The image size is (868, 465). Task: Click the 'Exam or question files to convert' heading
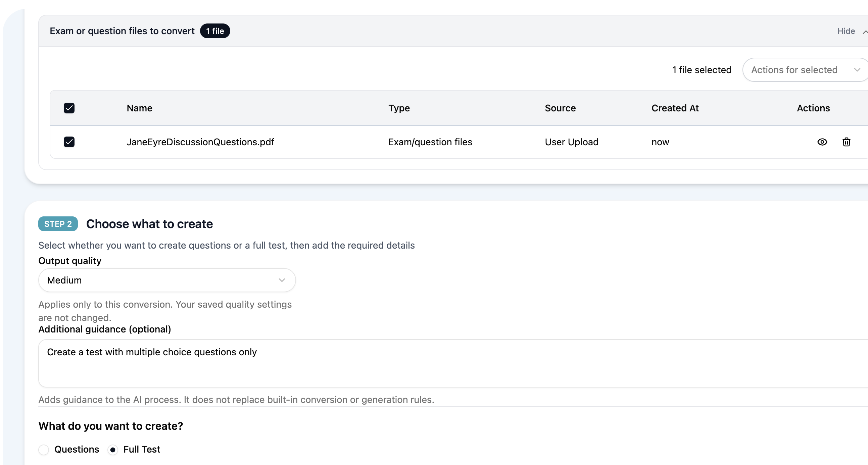point(122,31)
